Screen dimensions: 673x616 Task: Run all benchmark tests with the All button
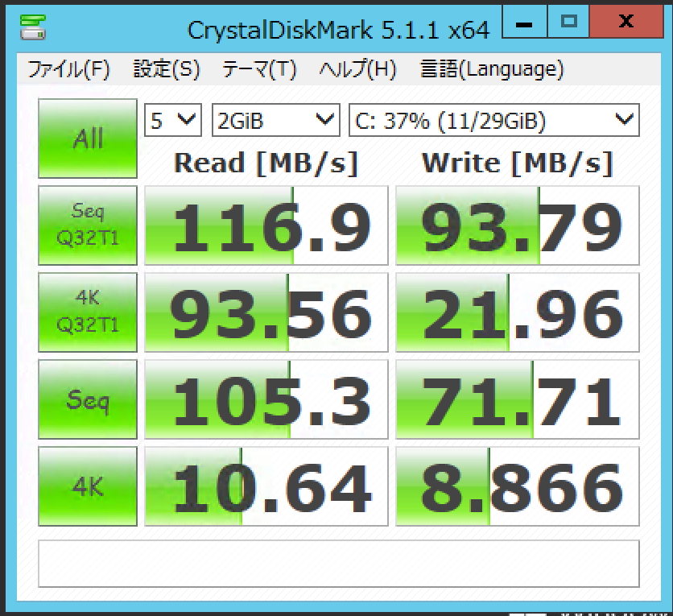point(87,138)
